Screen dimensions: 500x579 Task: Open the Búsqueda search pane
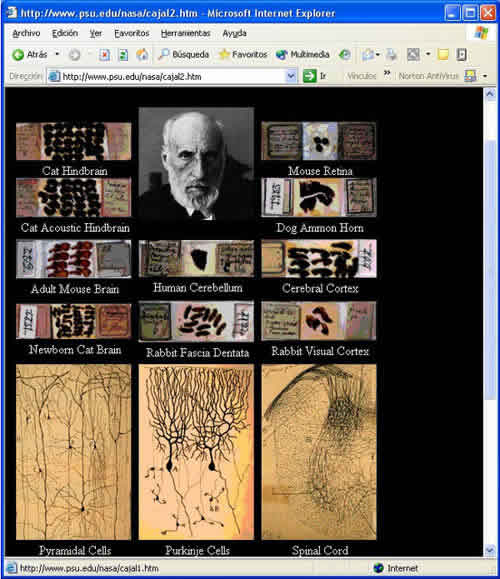pos(184,55)
